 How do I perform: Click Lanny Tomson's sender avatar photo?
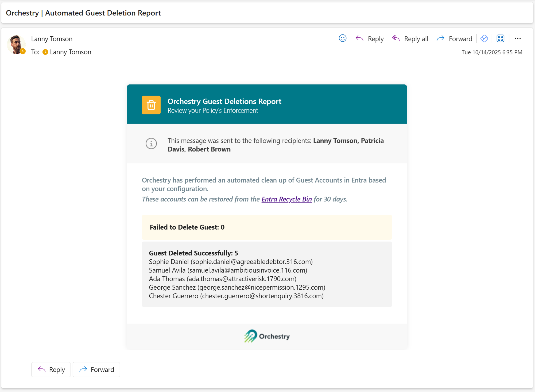(x=16, y=45)
